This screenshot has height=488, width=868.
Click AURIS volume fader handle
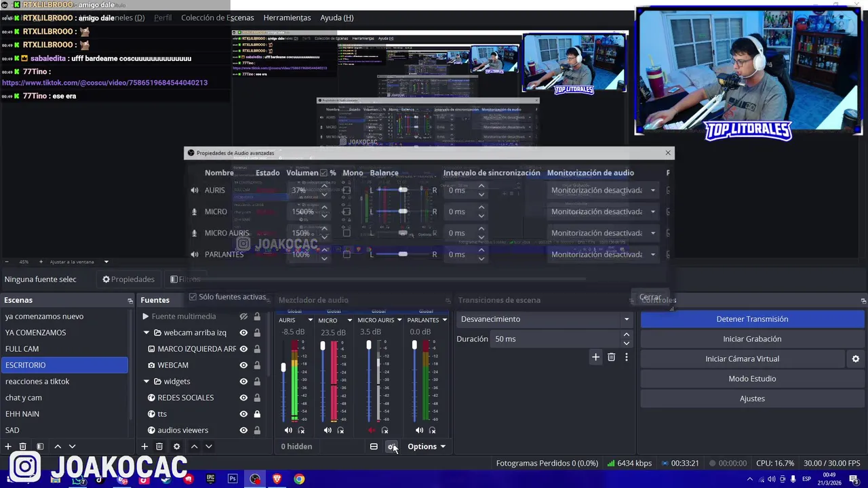click(x=283, y=367)
